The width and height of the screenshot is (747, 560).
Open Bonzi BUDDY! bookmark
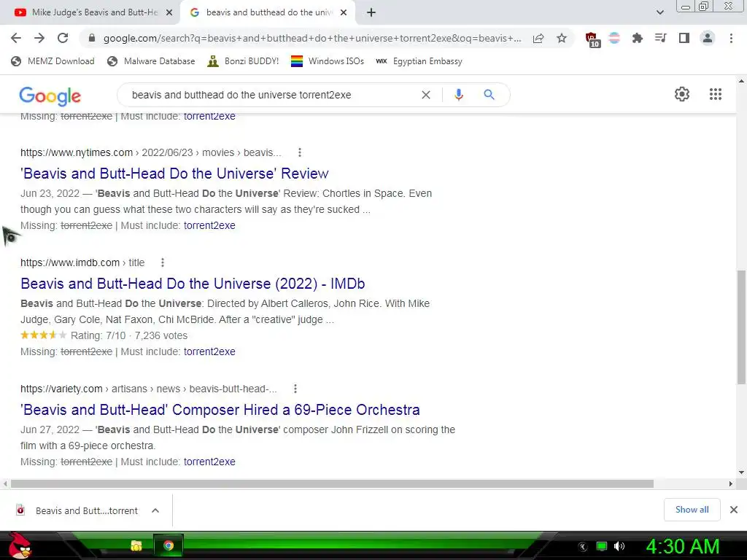click(x=243, y=61)
